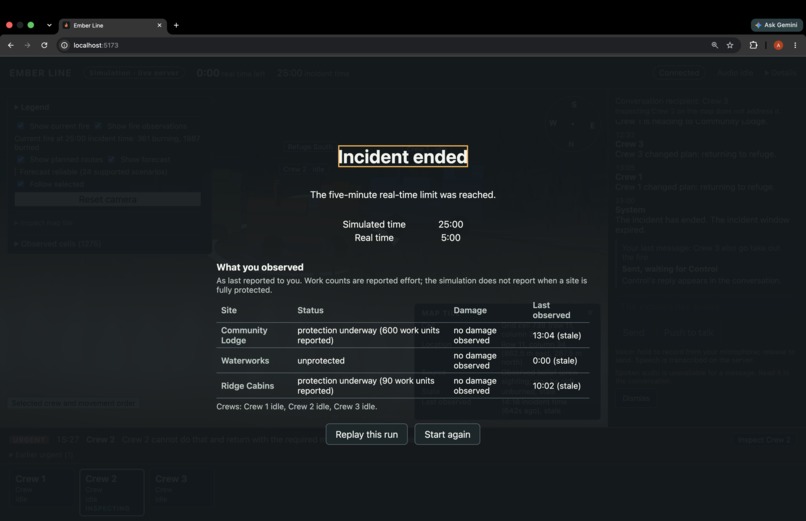Click the Push to talk button
Screen dimensions: 806x521
coord(688,332)
